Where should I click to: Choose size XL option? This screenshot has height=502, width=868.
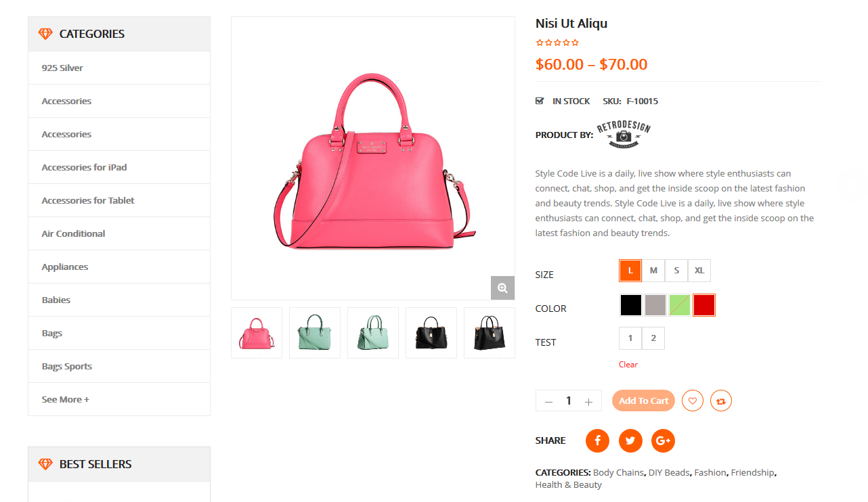(x=699, y=271)
